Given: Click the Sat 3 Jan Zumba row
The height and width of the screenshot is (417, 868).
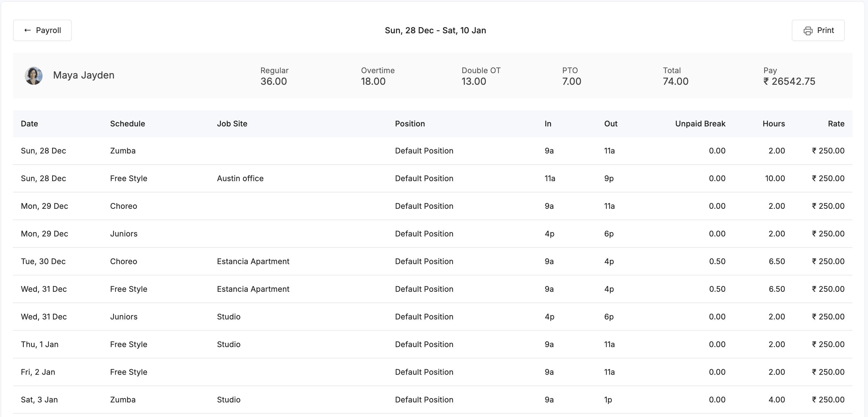Looking at the screenshot, I should 123,400.
